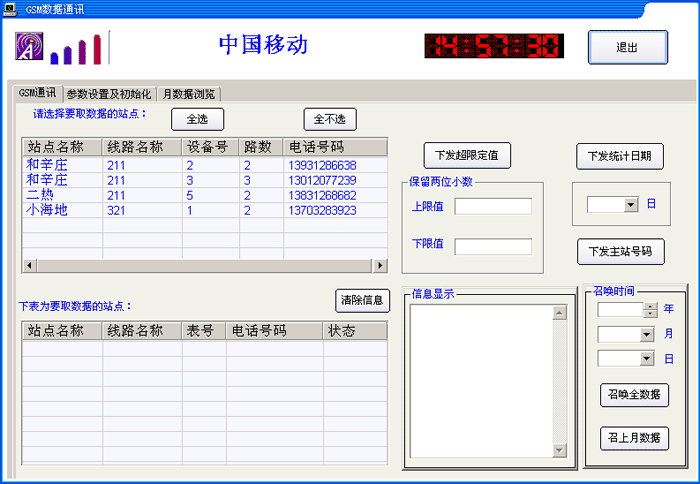Click the upper table 线路名称 column header
The height and width of the screenshot is (484, 700).
tap(142, 147)
